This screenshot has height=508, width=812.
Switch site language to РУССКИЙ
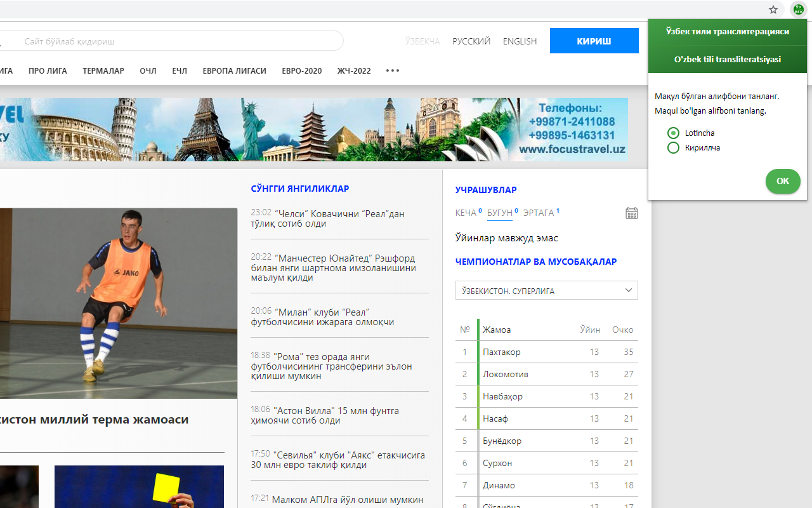[471, 41]
